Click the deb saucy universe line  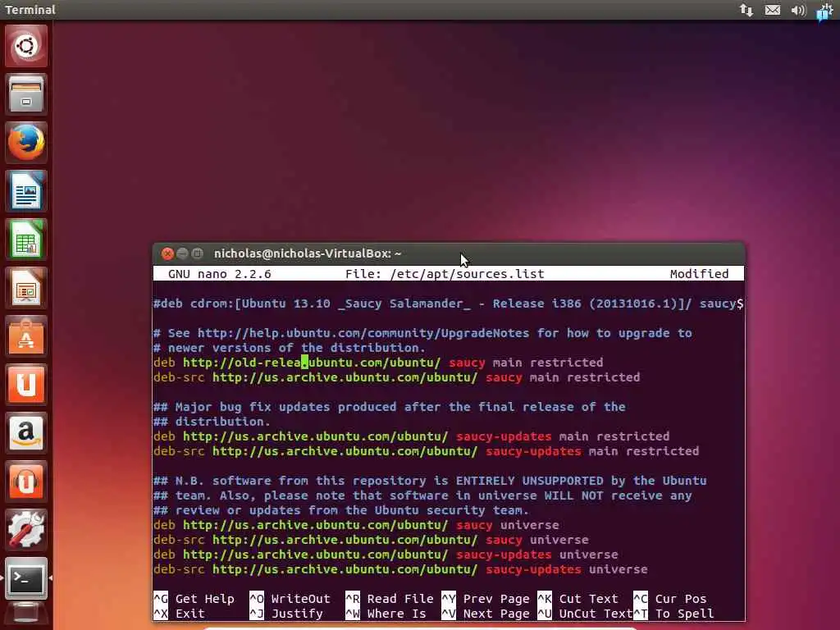point(356,526)
